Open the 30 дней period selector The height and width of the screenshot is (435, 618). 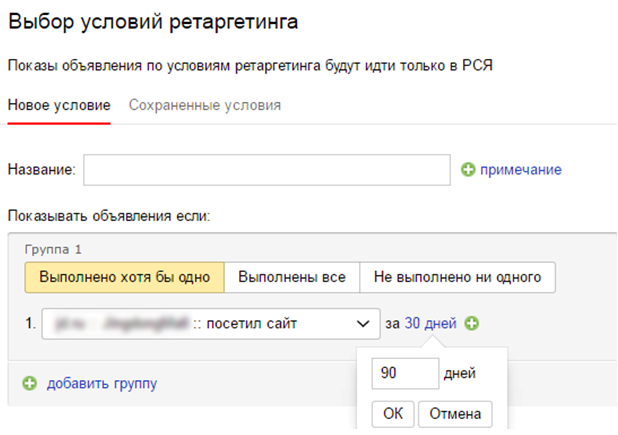(x=432, y=323)
